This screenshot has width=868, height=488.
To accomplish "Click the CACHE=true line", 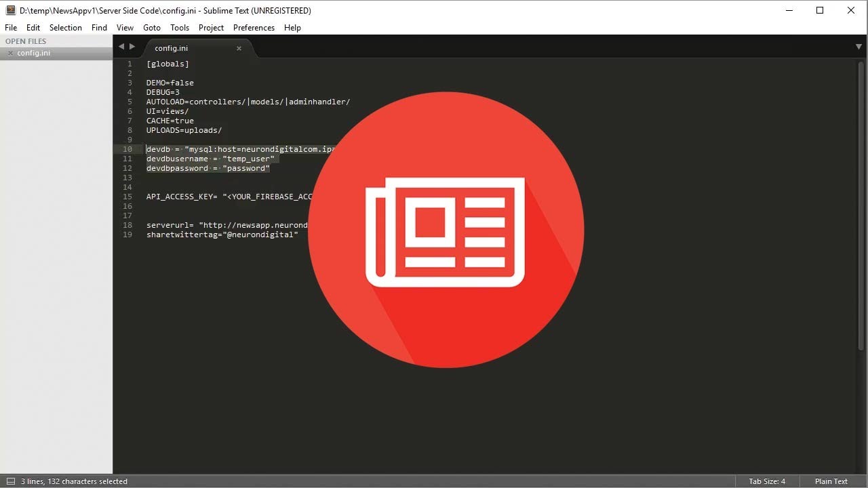I will [x=170, y=121].
